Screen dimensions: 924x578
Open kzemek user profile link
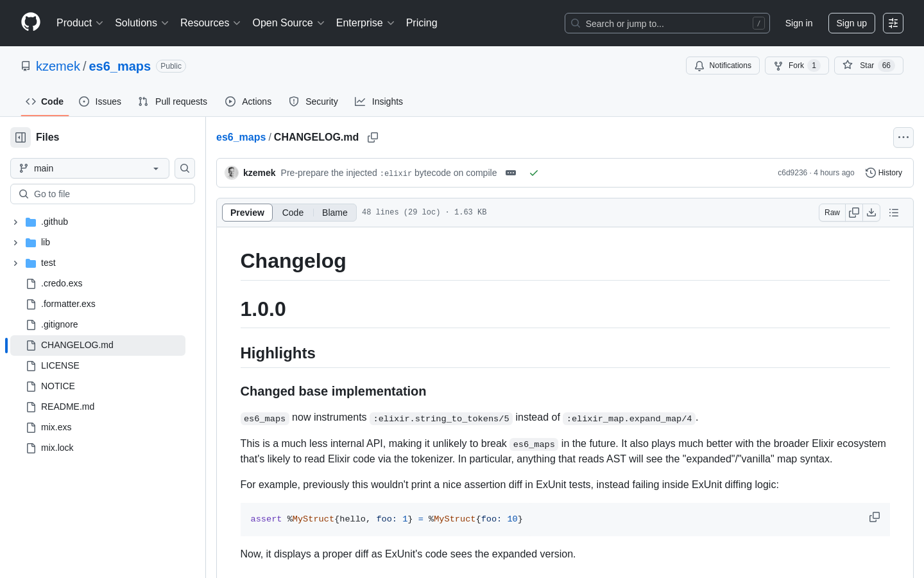58,66
